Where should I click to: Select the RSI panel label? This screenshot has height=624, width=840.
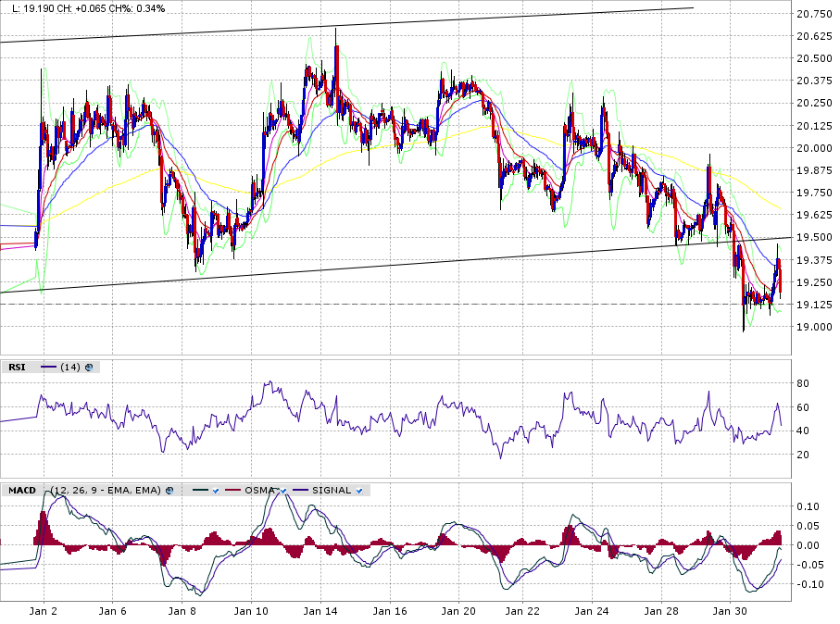17,368
